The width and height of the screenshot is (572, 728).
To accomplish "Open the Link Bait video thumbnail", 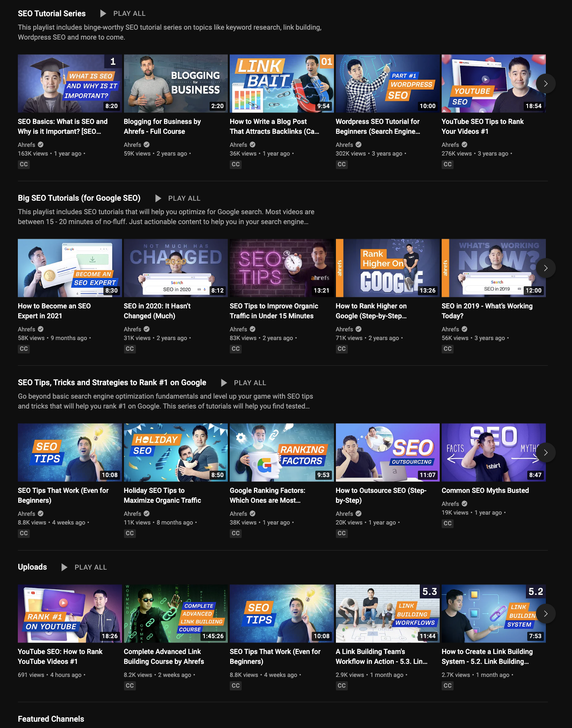I will pos(282,84).
